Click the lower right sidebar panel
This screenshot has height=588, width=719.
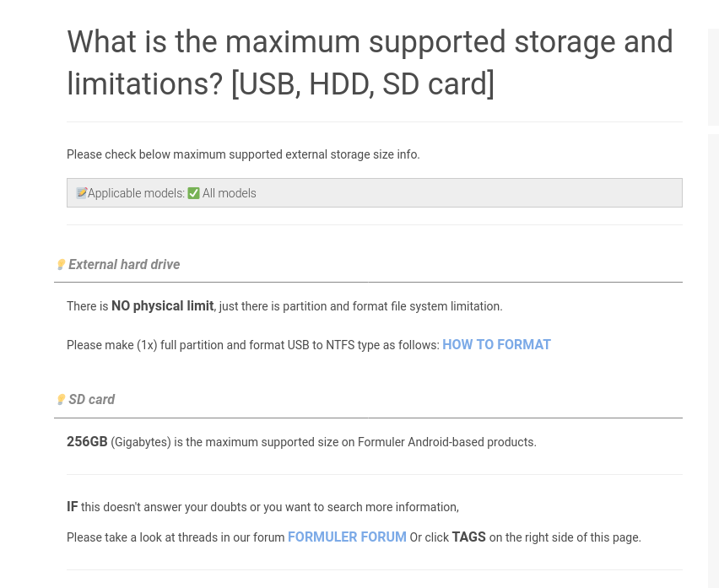click(x=713, y=354)
